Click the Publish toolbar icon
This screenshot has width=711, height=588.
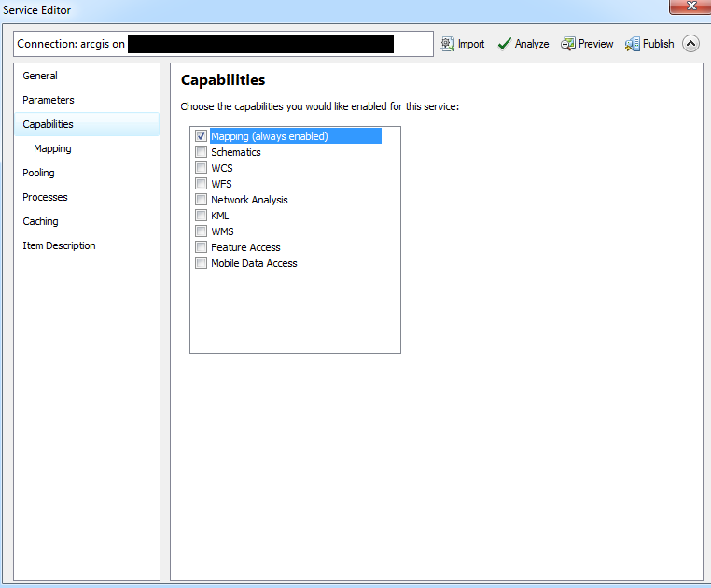coord(633,44)
